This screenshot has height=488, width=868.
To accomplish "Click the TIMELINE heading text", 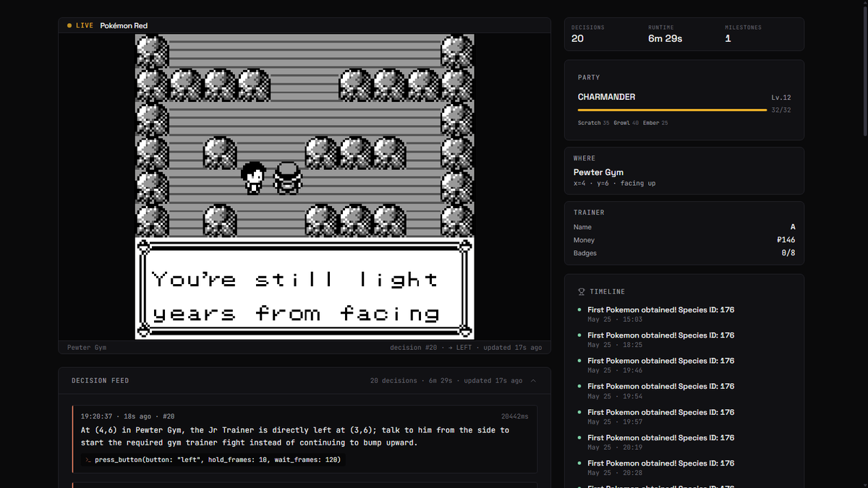I will click(606, 292).
